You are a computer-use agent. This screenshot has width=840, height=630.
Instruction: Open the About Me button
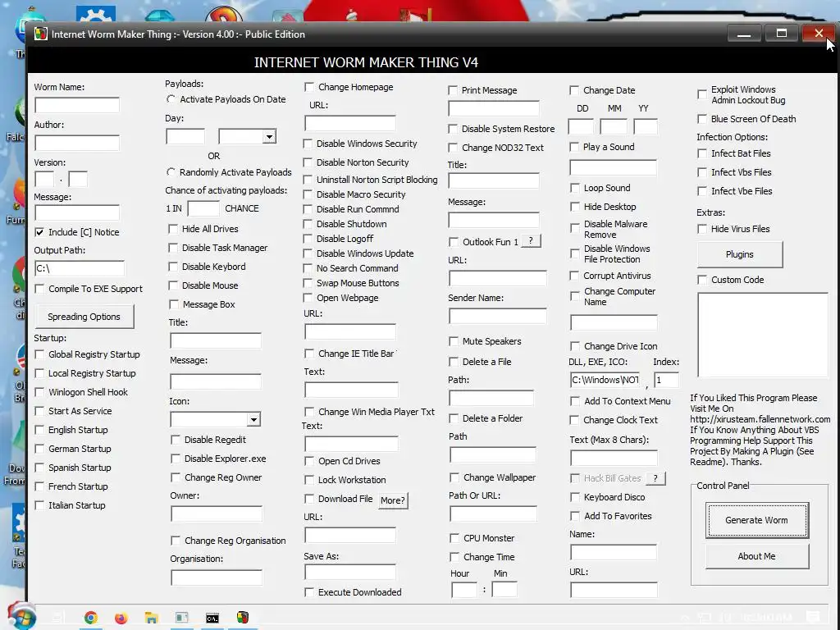[756, 556]
